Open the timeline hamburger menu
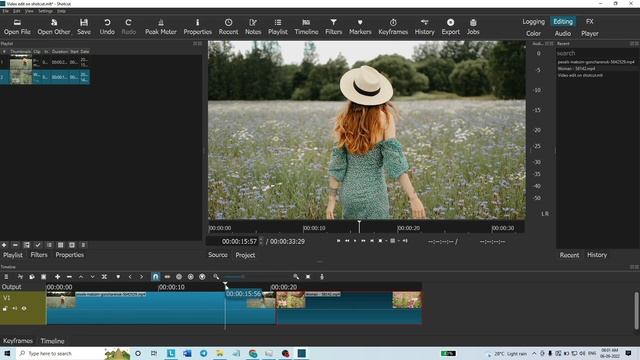The width and height of the screenshot is (640, 360). [6, 277]
